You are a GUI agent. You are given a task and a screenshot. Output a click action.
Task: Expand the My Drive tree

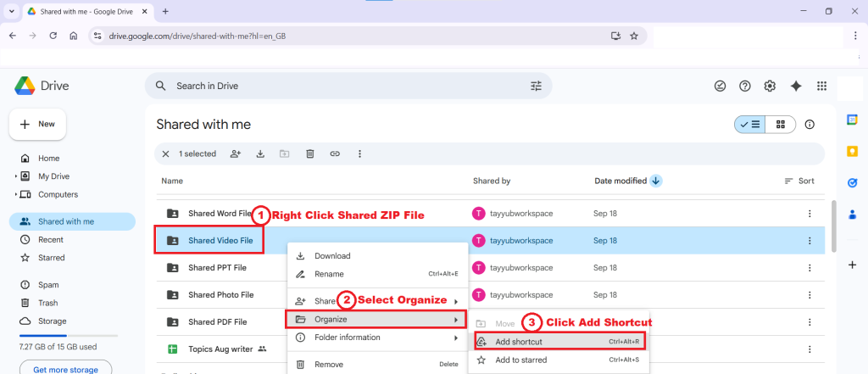(16, 176)
